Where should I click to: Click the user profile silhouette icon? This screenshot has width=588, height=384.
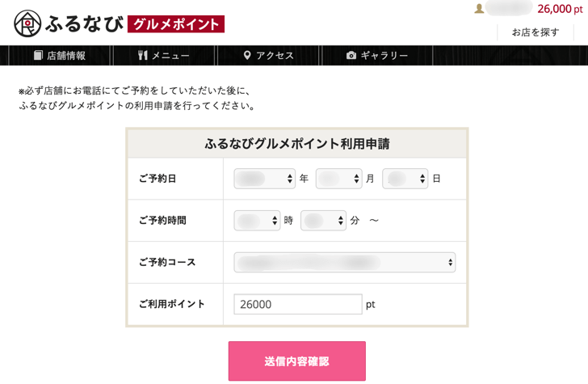(x=479, y=9)
